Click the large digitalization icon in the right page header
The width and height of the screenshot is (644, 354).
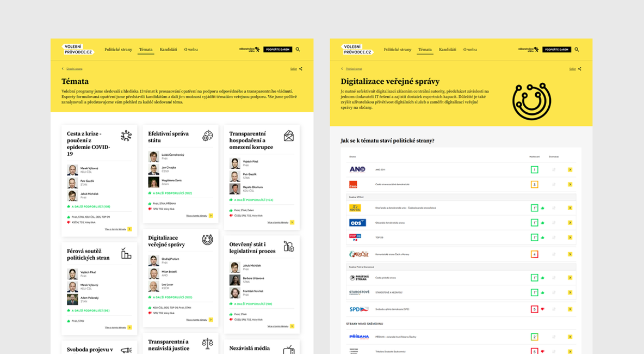531,101
